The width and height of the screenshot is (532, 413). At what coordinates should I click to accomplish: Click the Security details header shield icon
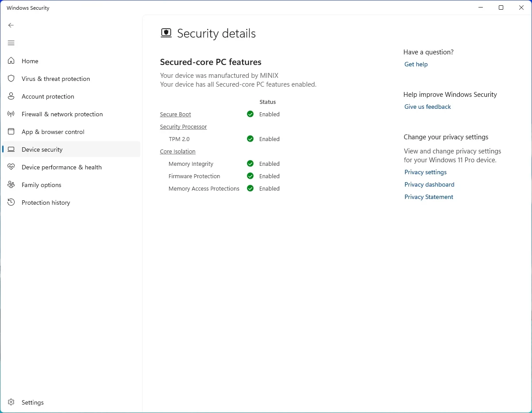(166, 33)
